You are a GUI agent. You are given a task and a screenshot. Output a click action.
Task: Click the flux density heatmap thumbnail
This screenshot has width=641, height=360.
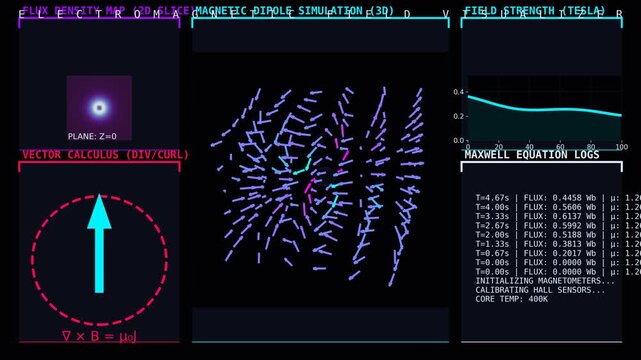99,108
